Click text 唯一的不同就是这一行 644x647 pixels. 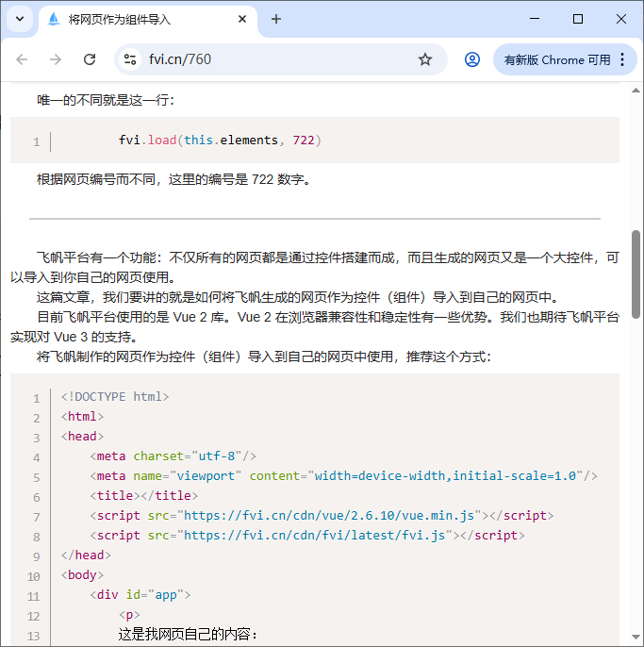(x=106, y=100)
